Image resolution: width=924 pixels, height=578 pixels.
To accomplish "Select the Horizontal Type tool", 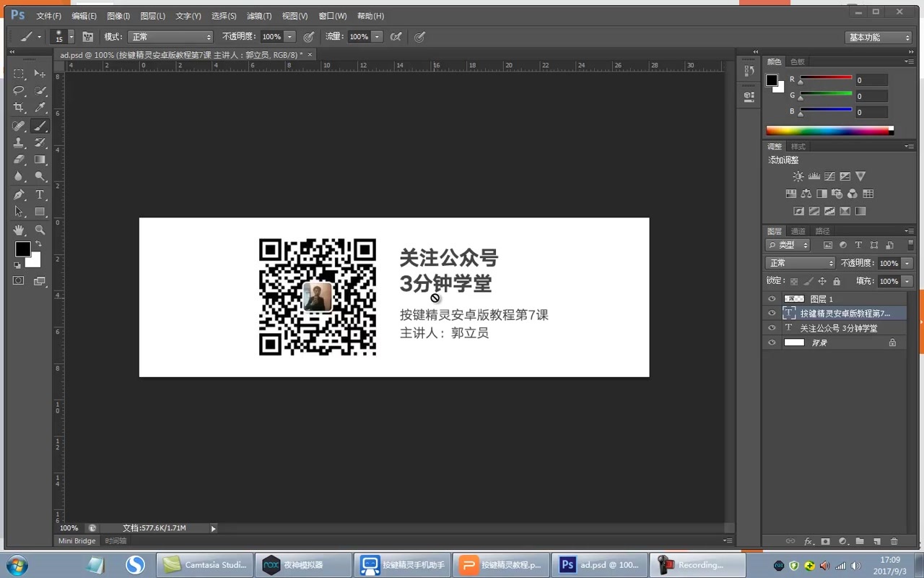I will pyautogui.click(x=40, y=195).
